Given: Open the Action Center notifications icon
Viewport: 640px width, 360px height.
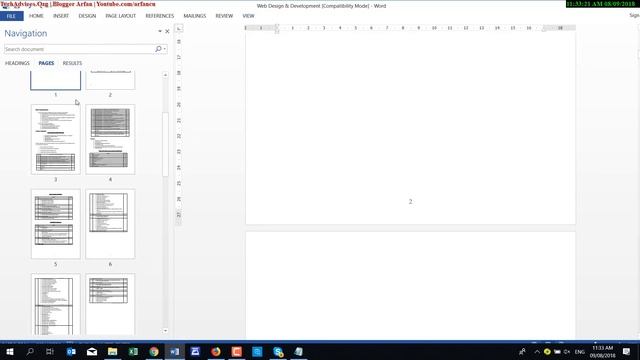Looking at the screenshot, I should (627, 351).
